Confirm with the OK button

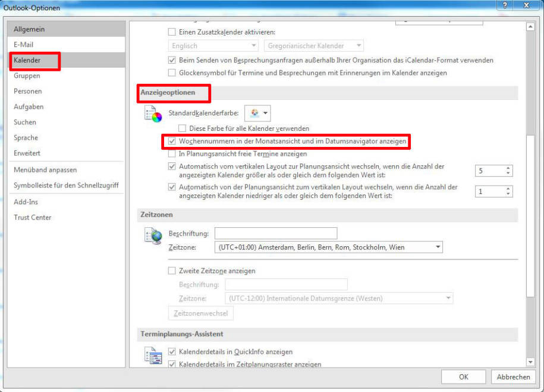pyautogui.click(x=464, y=377)
